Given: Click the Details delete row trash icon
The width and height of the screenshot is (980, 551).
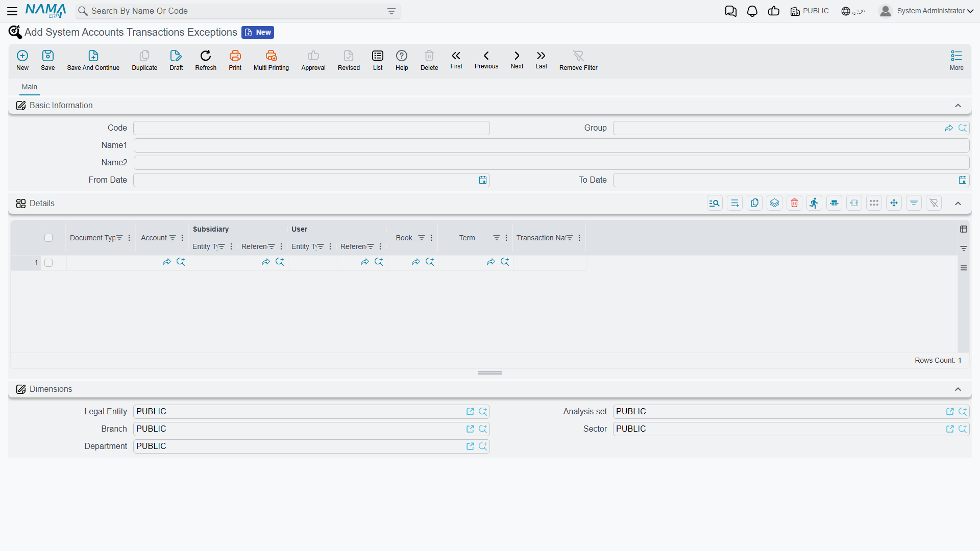Looking at the screenshot, I should (x=794, y=203).
